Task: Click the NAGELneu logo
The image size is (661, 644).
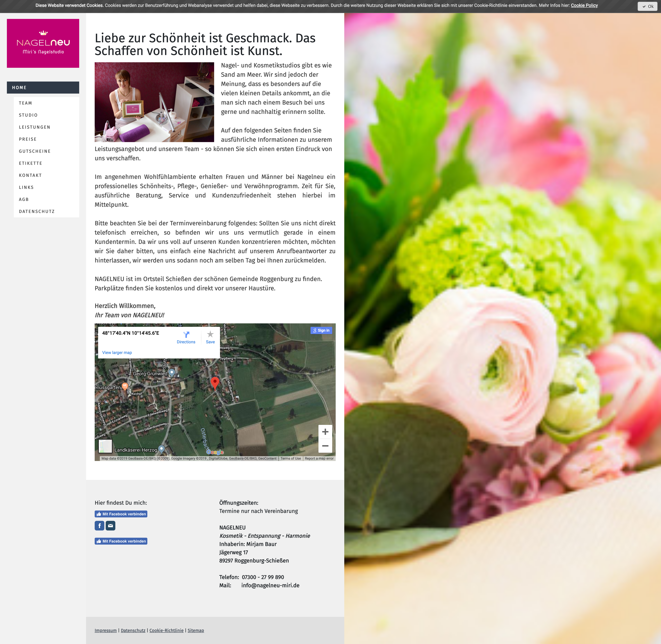Action: 43,43
